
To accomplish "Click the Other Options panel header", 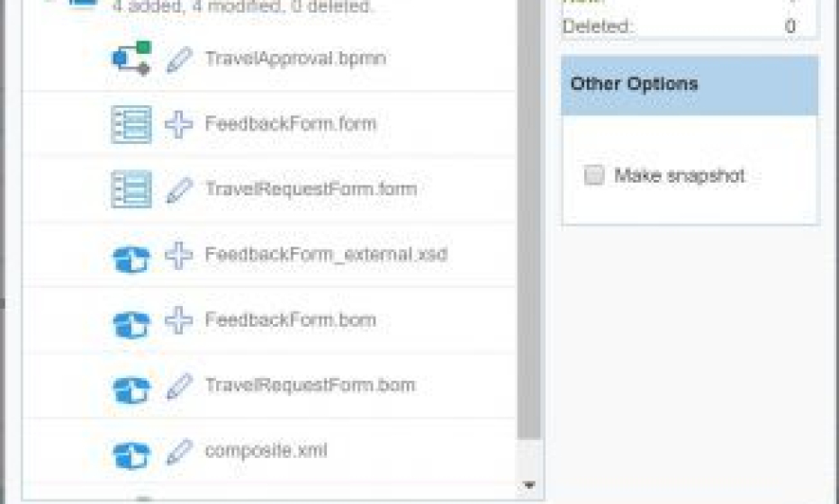I will 690,85.
